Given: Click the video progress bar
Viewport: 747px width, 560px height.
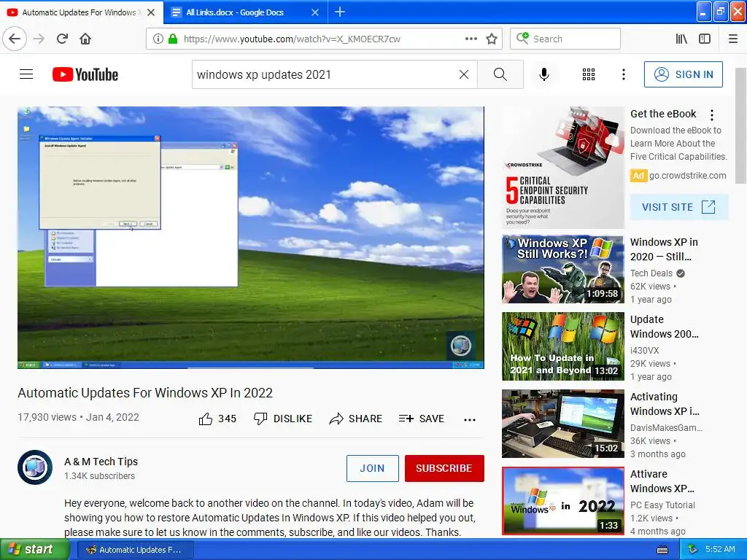Looking at the screenshot, I should 251,367.
